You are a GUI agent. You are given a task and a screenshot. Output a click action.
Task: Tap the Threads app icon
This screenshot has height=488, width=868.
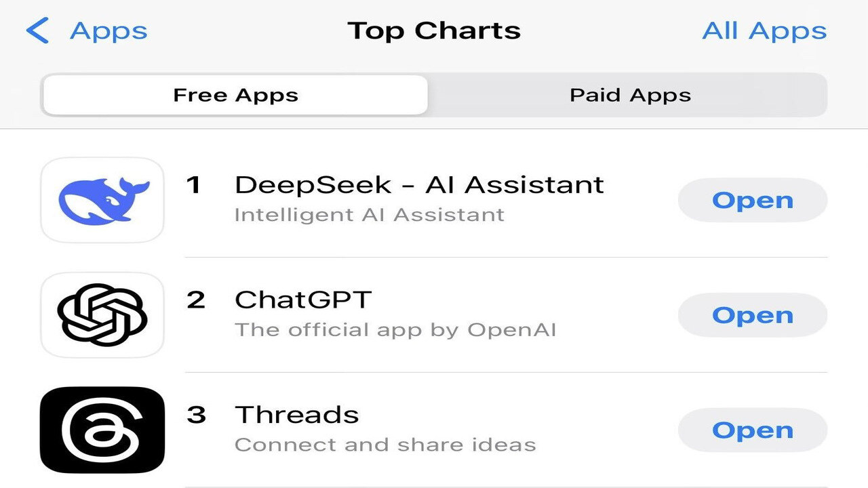[102, 430]
